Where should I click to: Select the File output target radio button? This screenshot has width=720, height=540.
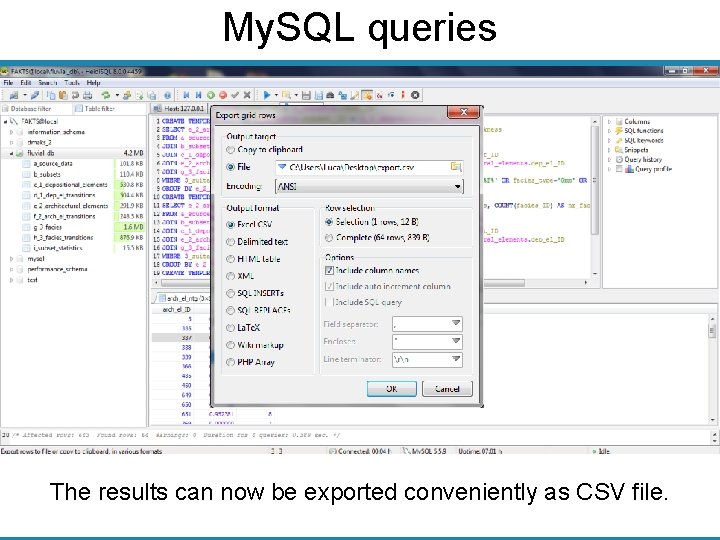point(231,167)
